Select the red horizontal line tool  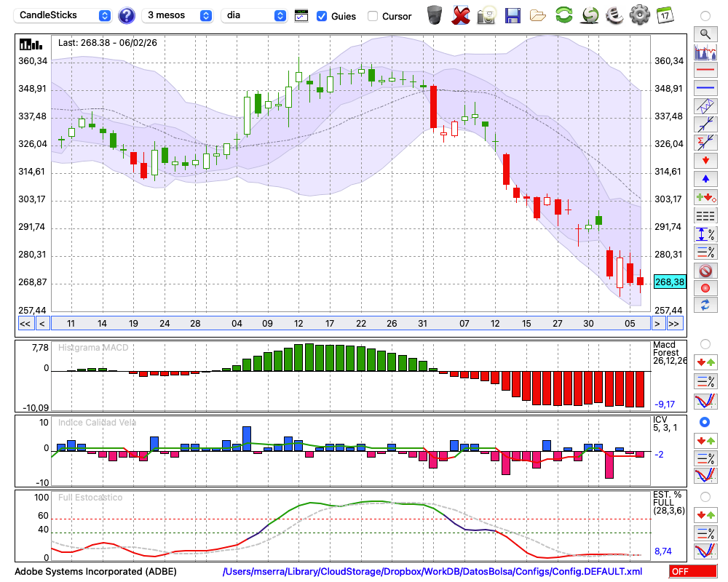[705, 71]
